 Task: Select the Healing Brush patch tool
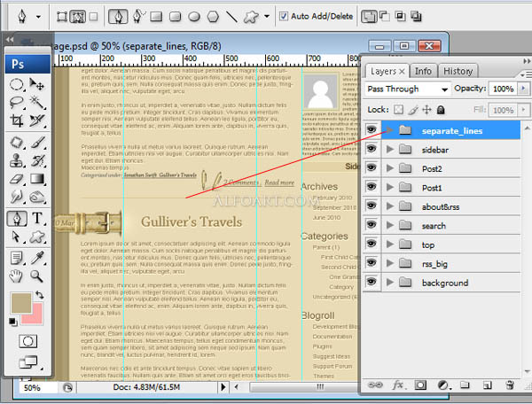pos(16,143)
